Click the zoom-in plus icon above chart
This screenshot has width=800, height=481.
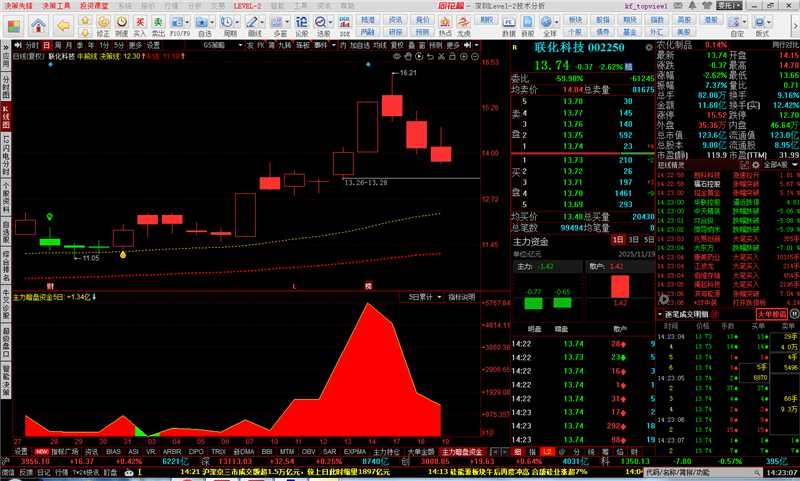464,57
